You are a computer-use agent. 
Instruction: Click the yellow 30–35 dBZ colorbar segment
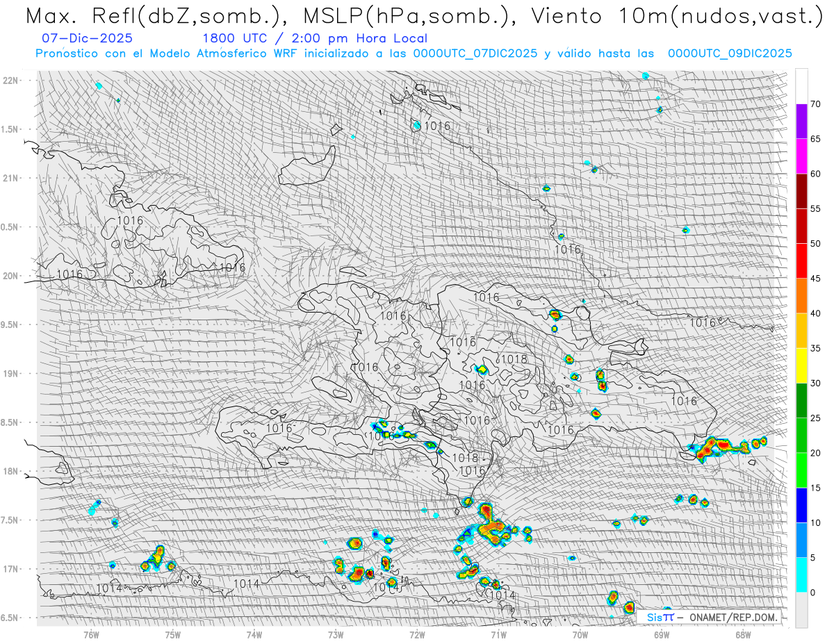click(801, 365)
